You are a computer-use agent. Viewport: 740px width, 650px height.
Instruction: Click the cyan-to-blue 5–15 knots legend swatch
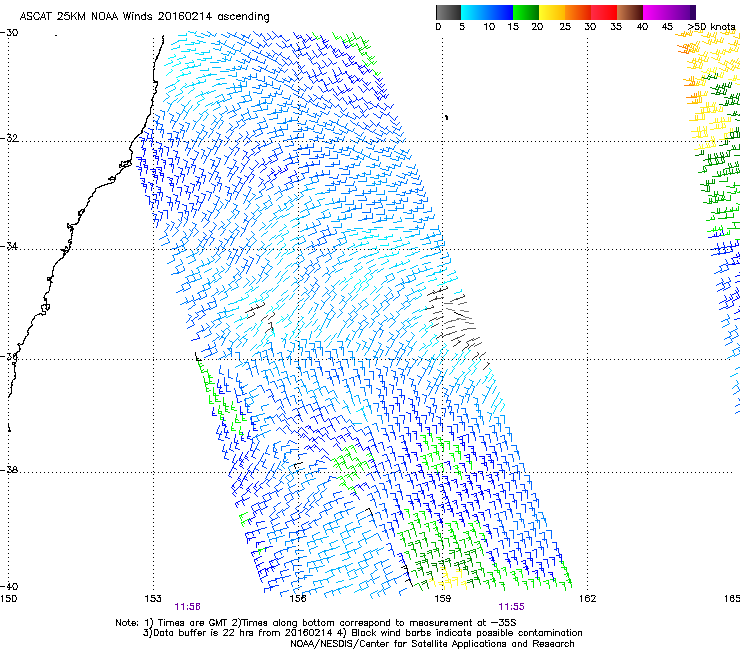[x=487, y=12]
